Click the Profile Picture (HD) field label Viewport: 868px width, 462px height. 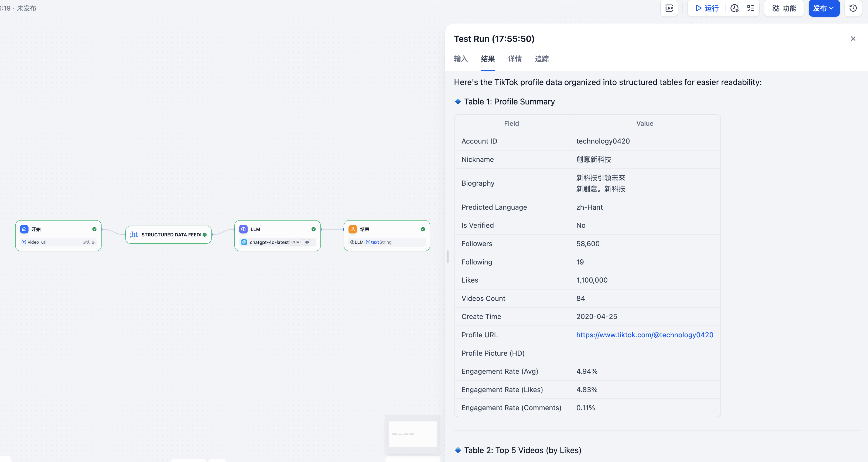(x=493, y=353)
